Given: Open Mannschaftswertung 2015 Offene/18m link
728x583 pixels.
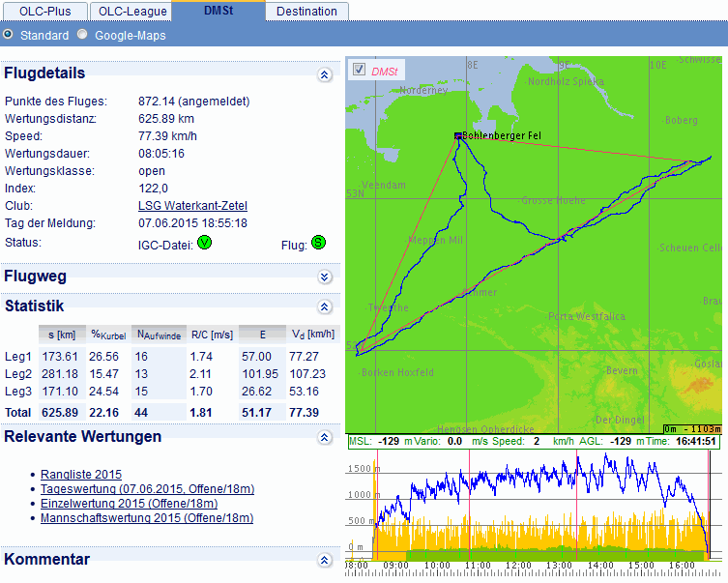Looking at the screenshot, I should click(x=147, y=517).
